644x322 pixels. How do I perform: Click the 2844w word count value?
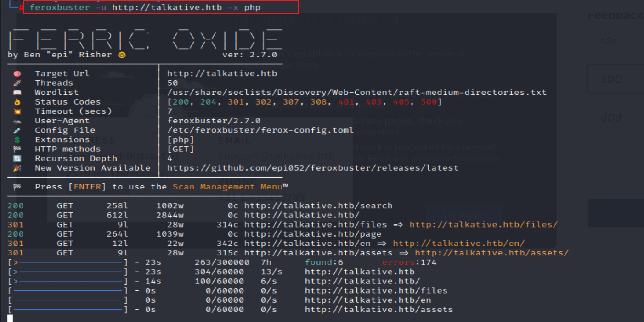(x=169, y=215)
